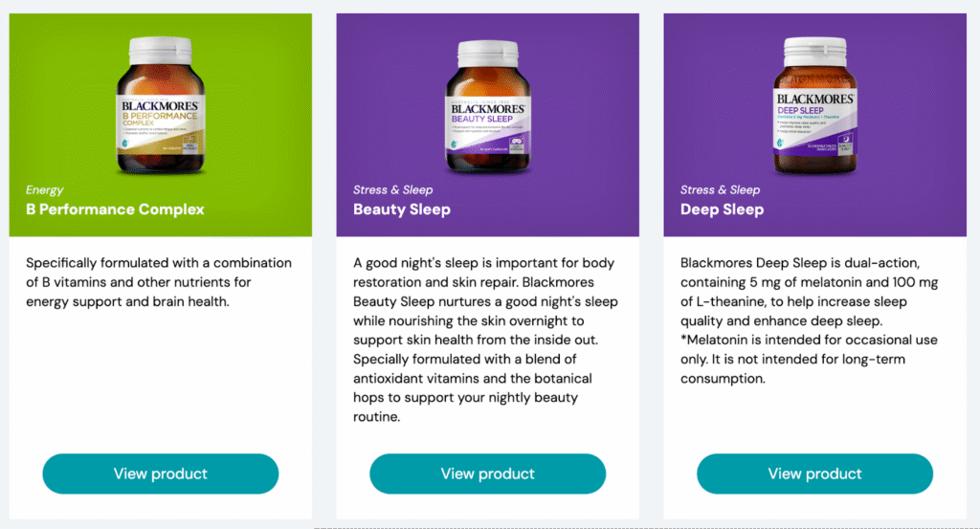Click Stress & Sleep label above Deep Sleep
The height and width of the screenshot is (529, 980).
tap(720, 189)
